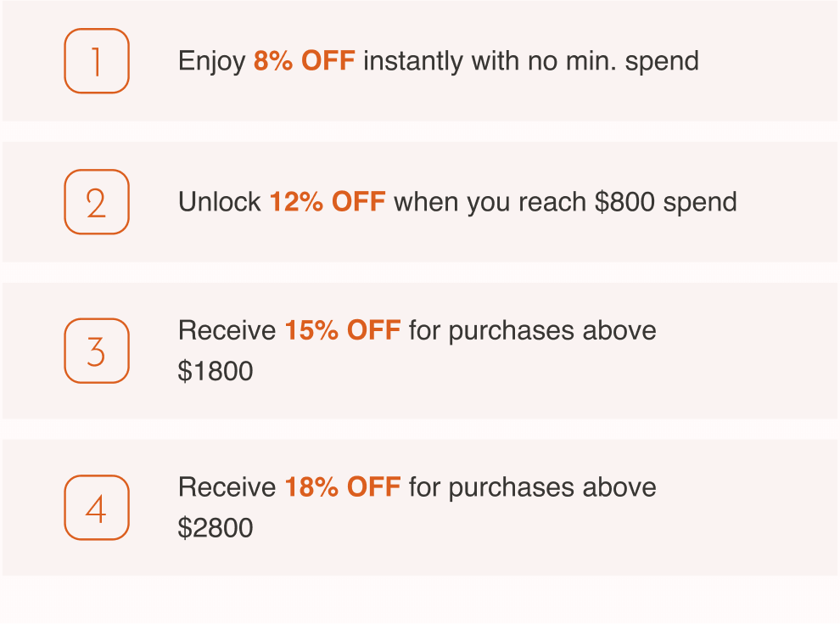Viewport: 840px width, 624px height.
Task: Select "for purchases above" in 15% row
Action: pyautogui.click(x=532, y=330)
